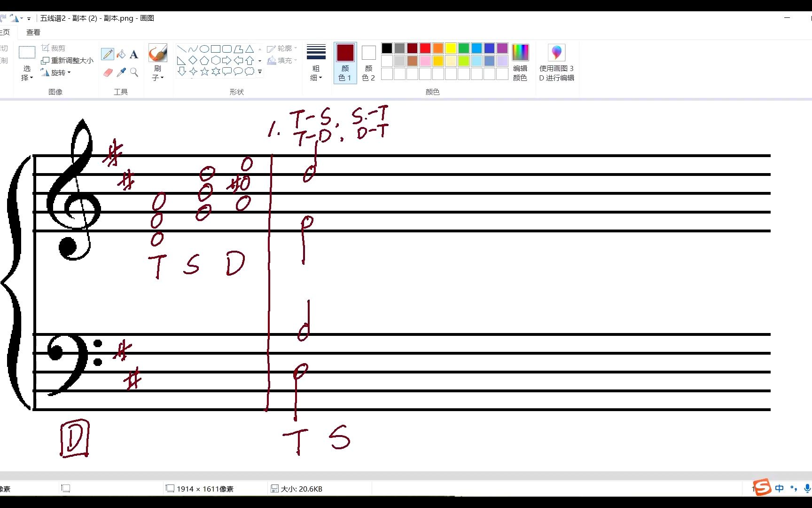Switch to the 查看 view tab
Image resolution: width=812 pixels, height=508 pixels.
pos(33,32)
